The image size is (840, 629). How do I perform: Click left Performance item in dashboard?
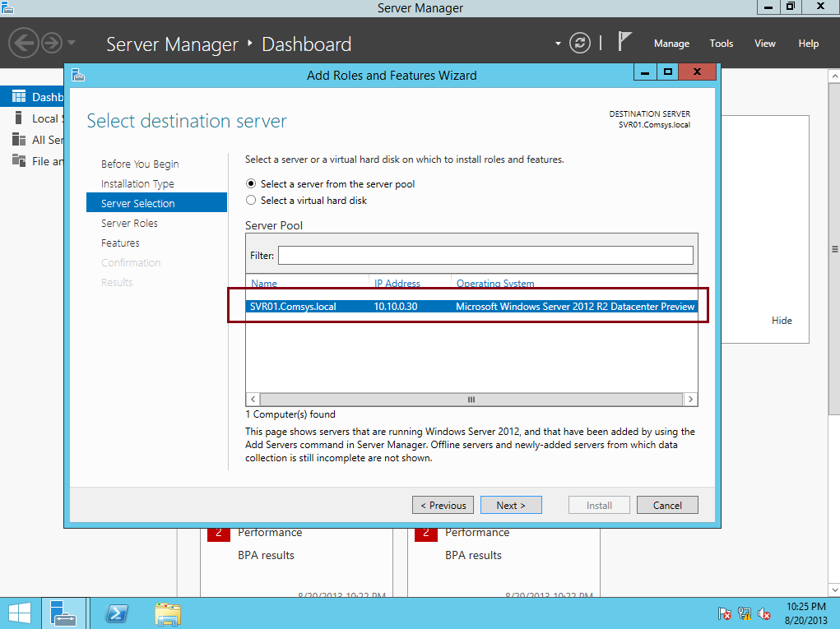pyautogui.click(x=270, y=533)
